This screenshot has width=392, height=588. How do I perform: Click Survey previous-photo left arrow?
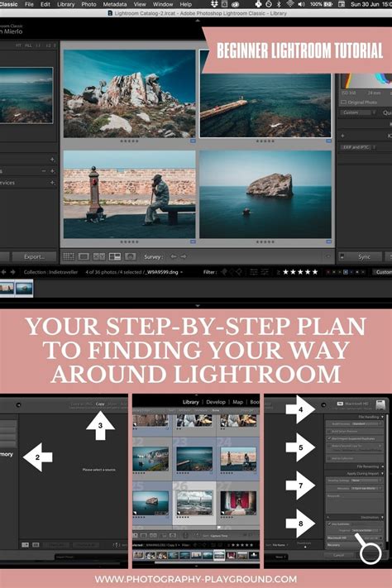coord(174,256)
